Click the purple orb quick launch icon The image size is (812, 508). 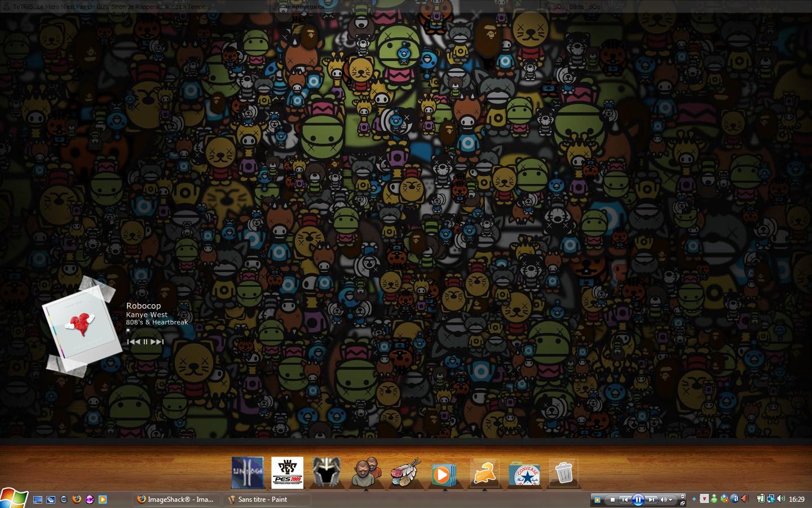(90, 500)
